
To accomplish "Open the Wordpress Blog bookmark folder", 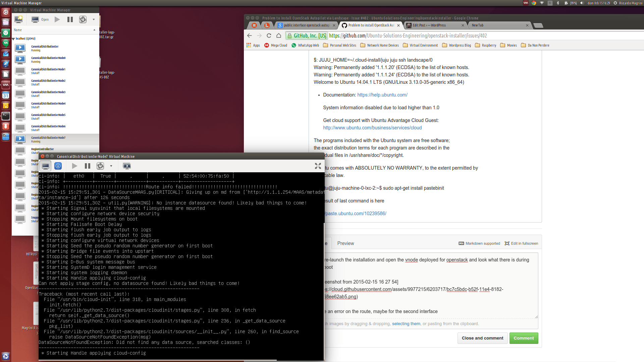I will click(457, 45).
